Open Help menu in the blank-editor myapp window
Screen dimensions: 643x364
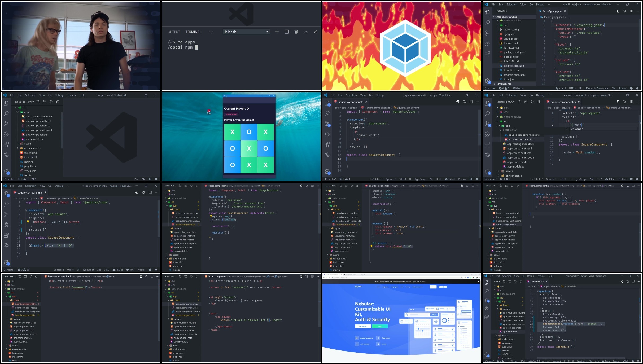click(82, 95)
